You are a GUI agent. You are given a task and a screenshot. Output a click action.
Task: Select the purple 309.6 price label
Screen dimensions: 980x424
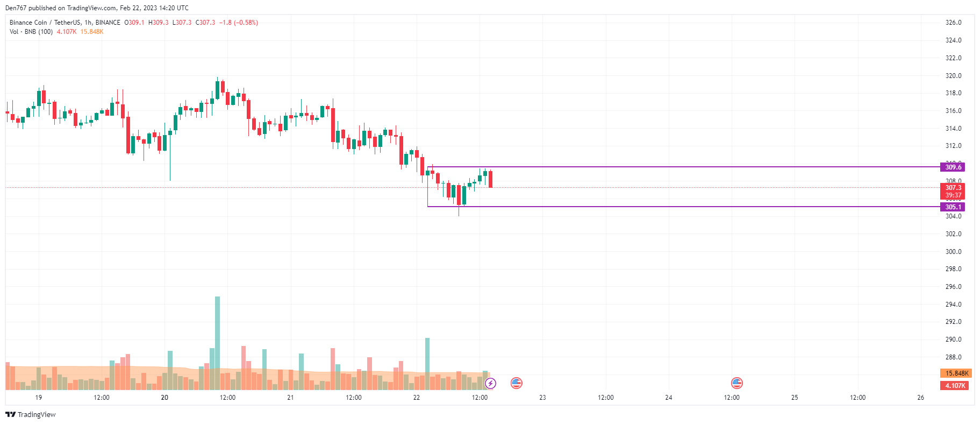[x=953, y=167]
